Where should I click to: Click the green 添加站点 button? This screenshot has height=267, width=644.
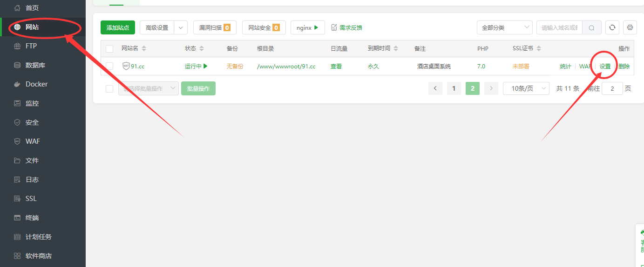pos(118,27)
